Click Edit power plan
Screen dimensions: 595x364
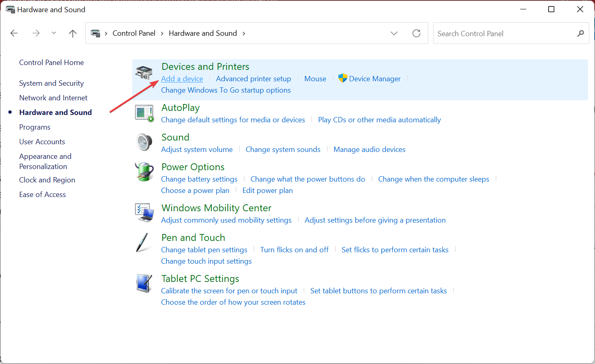(268, 191)
